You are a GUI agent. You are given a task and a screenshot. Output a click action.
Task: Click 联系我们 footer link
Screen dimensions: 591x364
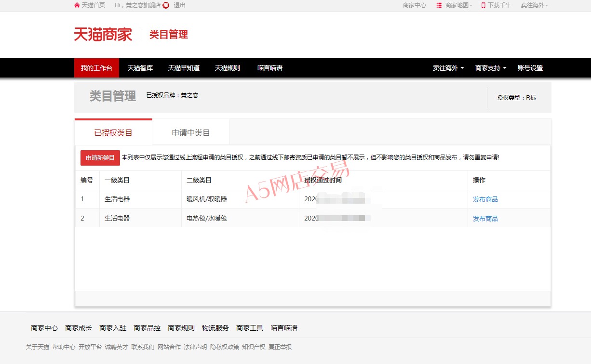pos(143,347)
